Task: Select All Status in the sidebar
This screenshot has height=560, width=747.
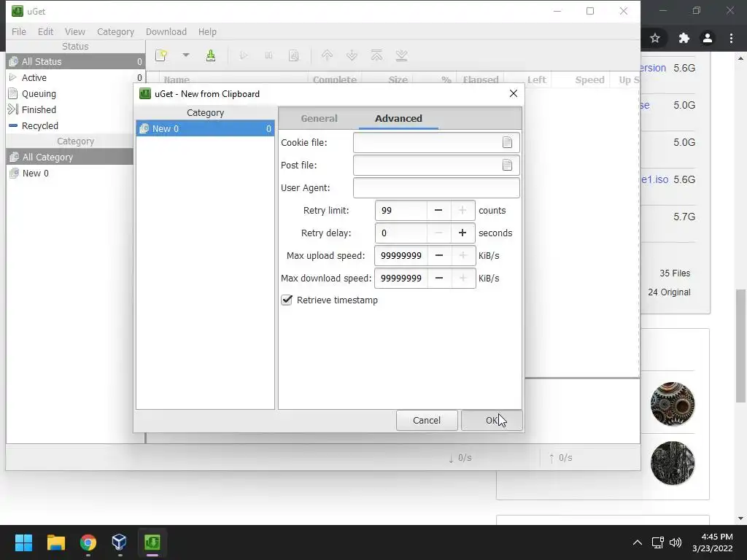Action: tap(75, 61)
